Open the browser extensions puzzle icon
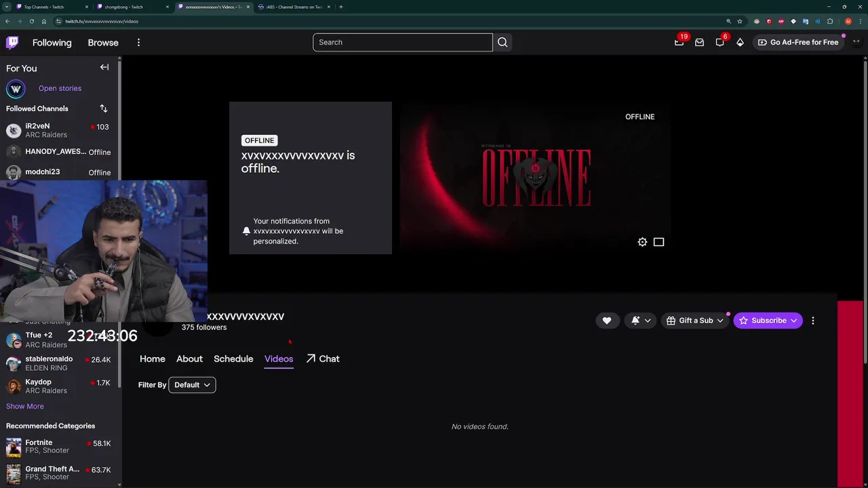Image resolution: width=868 pixels, height=488 pixels. [830, 21]
